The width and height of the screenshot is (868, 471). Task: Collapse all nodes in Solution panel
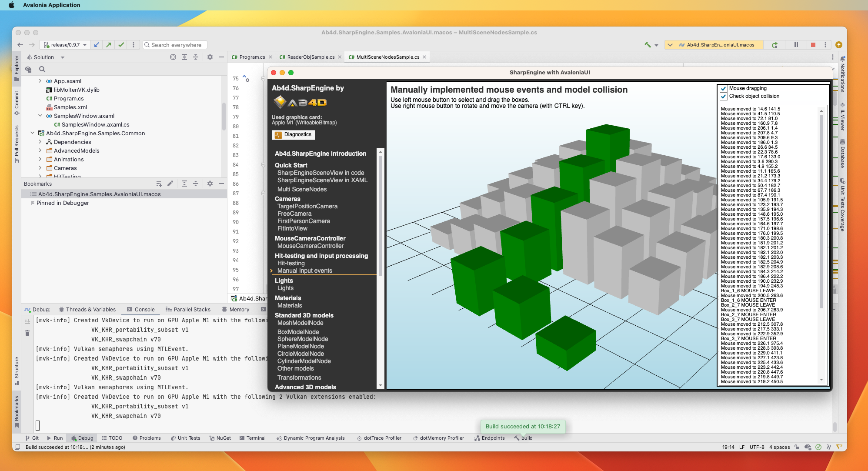(x=196, y=57)
